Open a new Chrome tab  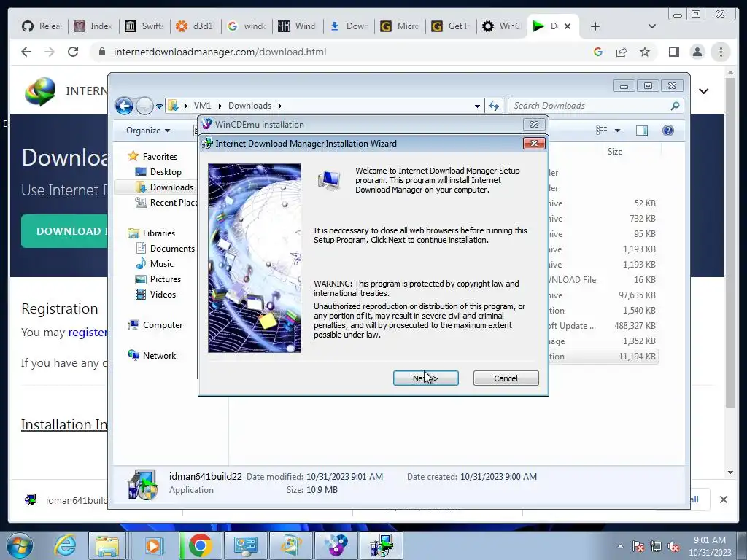point(595,26)
